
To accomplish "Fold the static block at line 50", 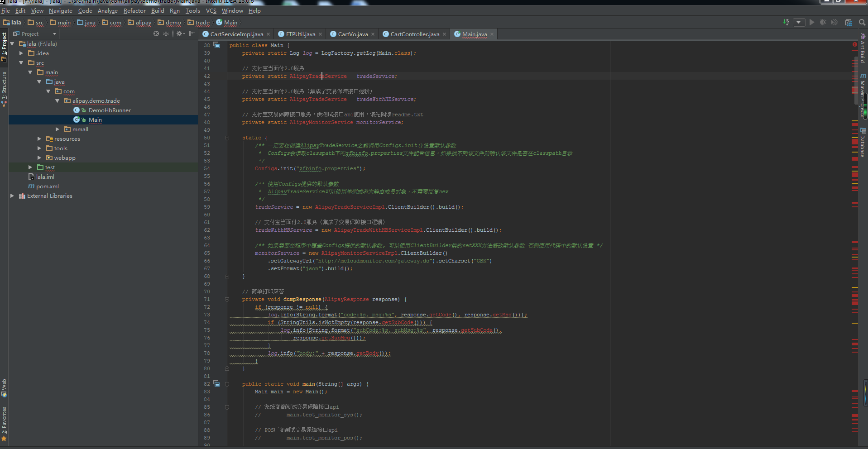I will (x=227, y=138).
